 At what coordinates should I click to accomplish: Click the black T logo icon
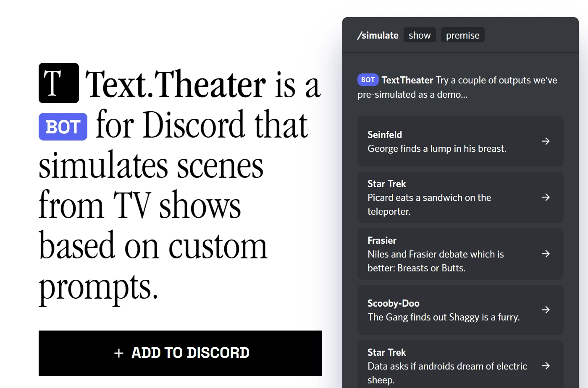pyautogui.click(x=59, y=83)
